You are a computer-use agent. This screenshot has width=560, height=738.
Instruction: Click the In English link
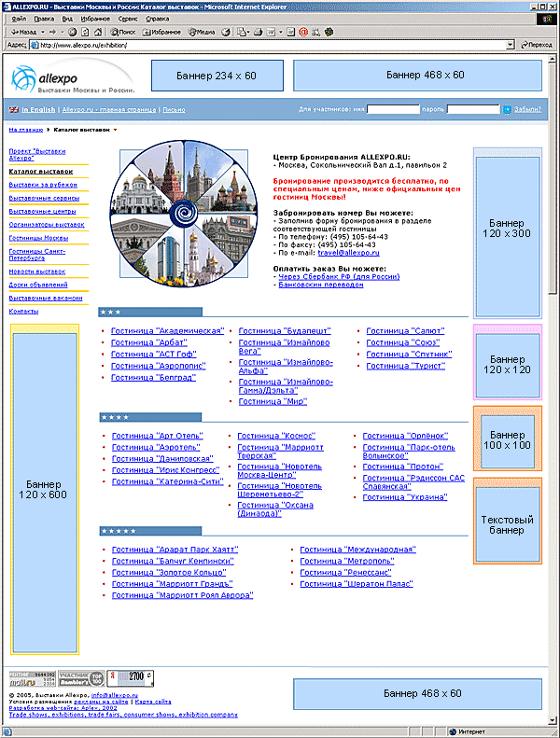[x=38, y=110]
